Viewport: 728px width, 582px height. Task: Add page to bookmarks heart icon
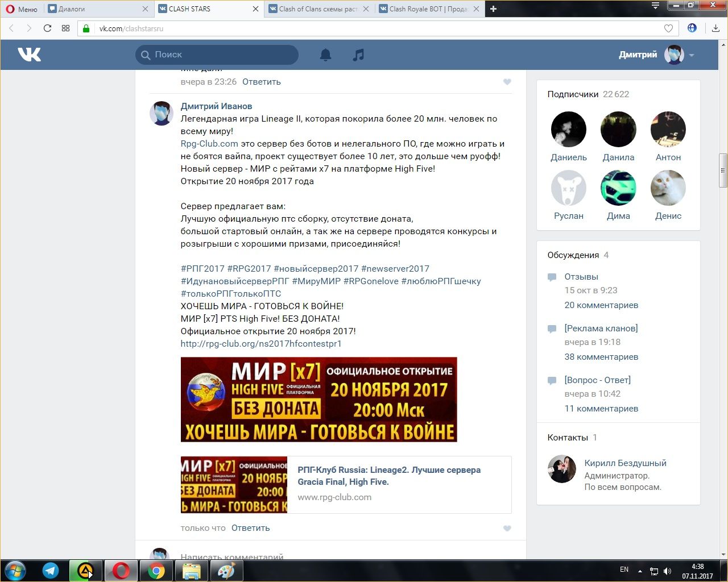pos(669,28)
